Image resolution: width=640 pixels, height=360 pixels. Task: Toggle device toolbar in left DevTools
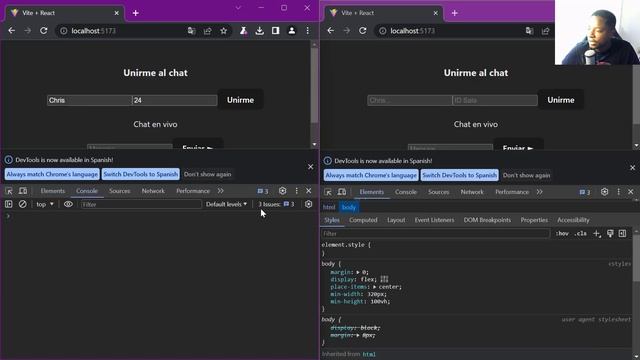[x=23, y=191]
